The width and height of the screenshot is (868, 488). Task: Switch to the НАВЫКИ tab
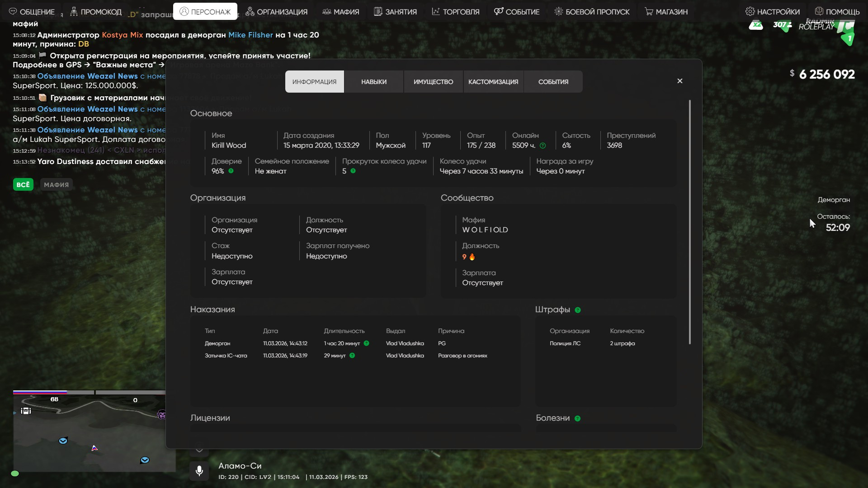[373, 82]
